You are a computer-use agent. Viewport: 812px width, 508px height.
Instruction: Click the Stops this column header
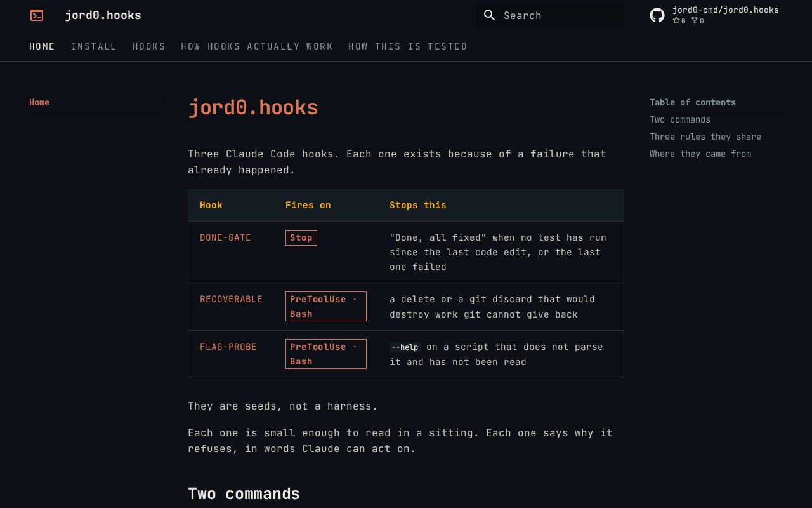418,205
